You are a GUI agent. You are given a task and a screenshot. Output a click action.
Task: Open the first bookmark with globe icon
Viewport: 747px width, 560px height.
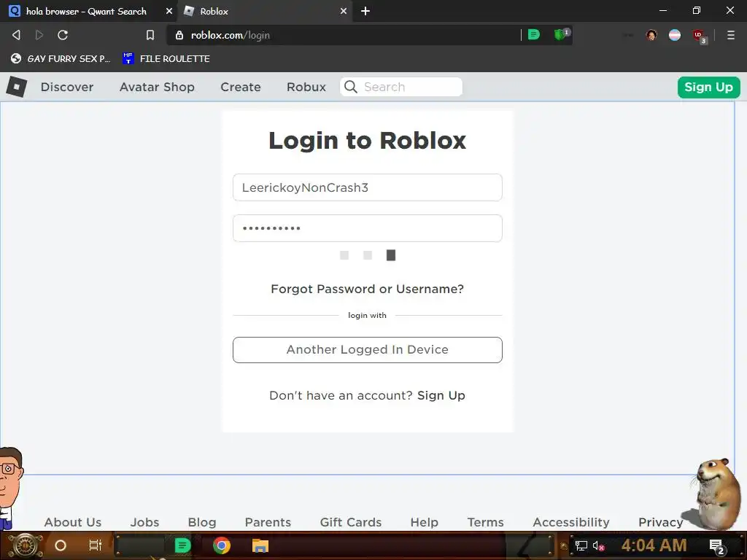pyautogui.click(x=61, y=58)
